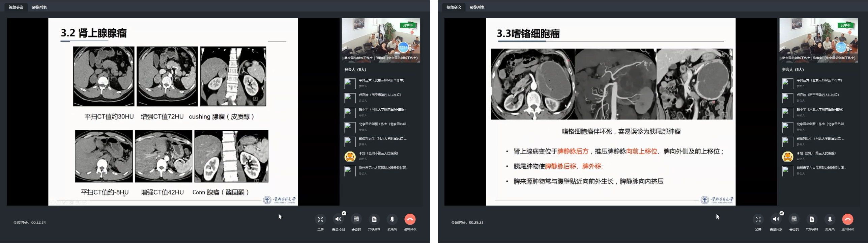868x243 pixels.
Task: Click the 全屏 fullscreen icon in right window
Action: [758, 219]
